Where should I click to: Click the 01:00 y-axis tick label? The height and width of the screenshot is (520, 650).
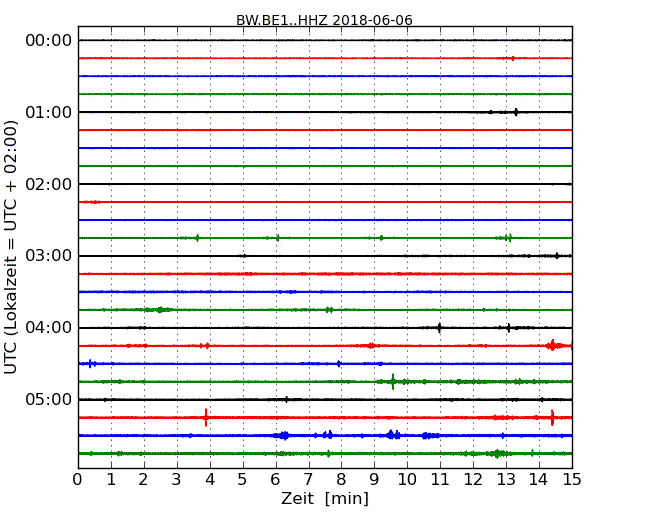tap(49, 112)
